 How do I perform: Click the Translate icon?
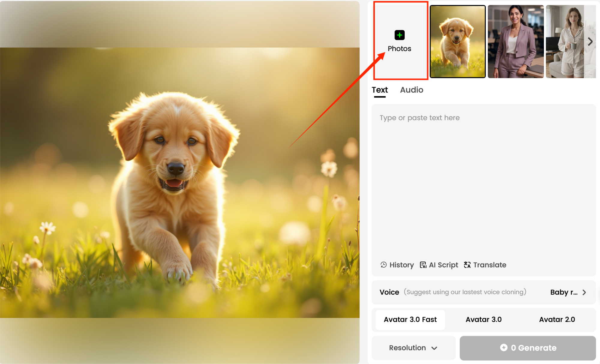pos(467,265)
